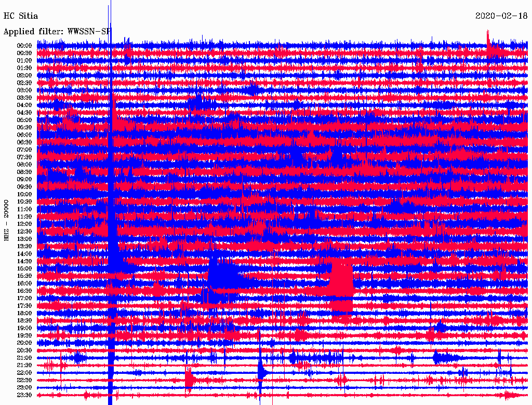Click the 06:30 time label
The width and height of the screenshot is (532, 405).
pyautogui.click(x=24, y=142)
